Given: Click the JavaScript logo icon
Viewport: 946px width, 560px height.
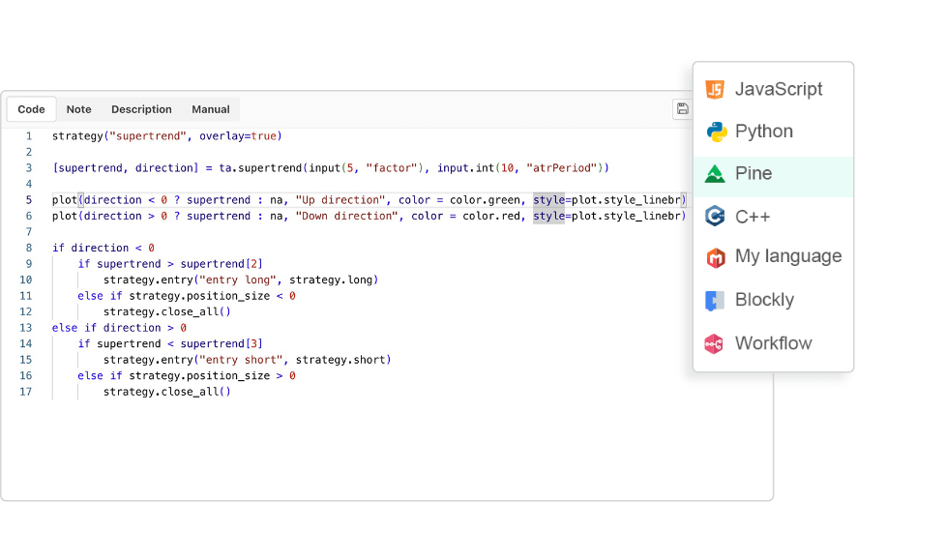Looking at the screenshot, I should pos(715,89).
